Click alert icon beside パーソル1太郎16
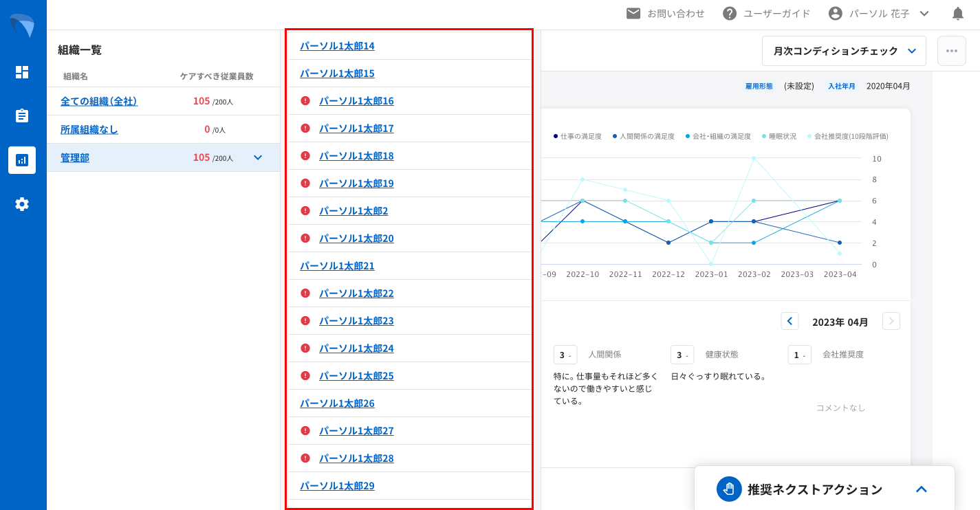 pyautogui.click(x=306, y=101)
